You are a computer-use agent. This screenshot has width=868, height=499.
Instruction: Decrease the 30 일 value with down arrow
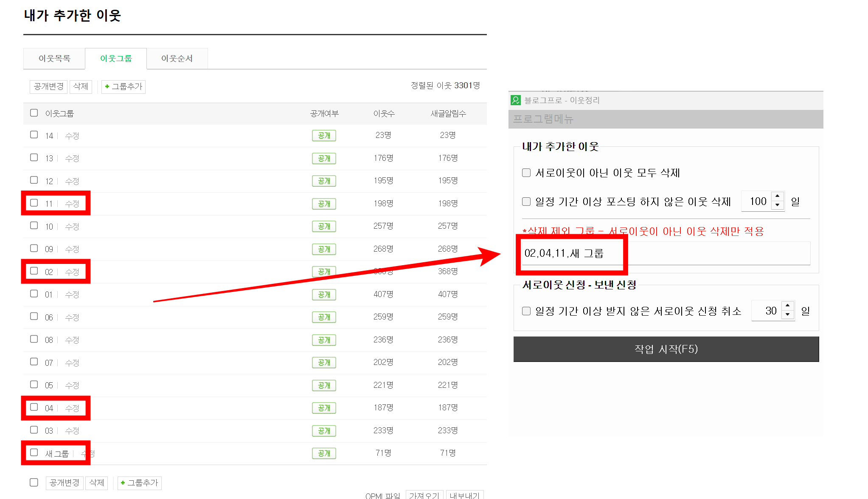[x=787, y=315]
